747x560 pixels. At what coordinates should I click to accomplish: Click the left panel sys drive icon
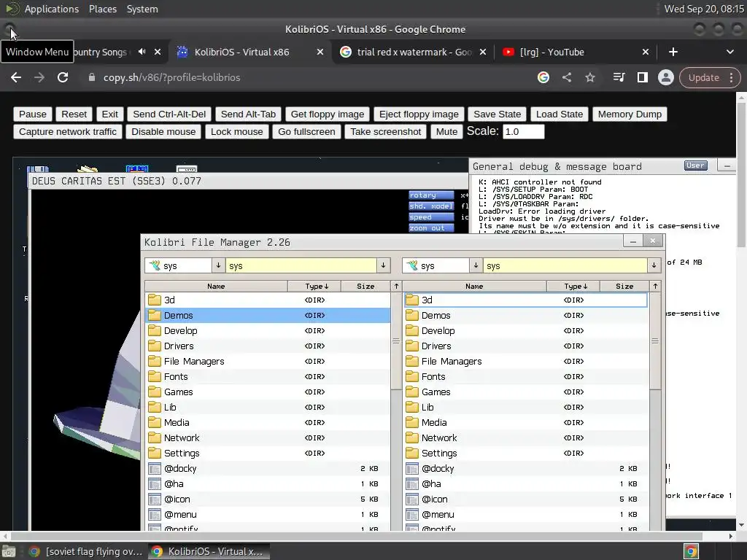pos(155,265)
